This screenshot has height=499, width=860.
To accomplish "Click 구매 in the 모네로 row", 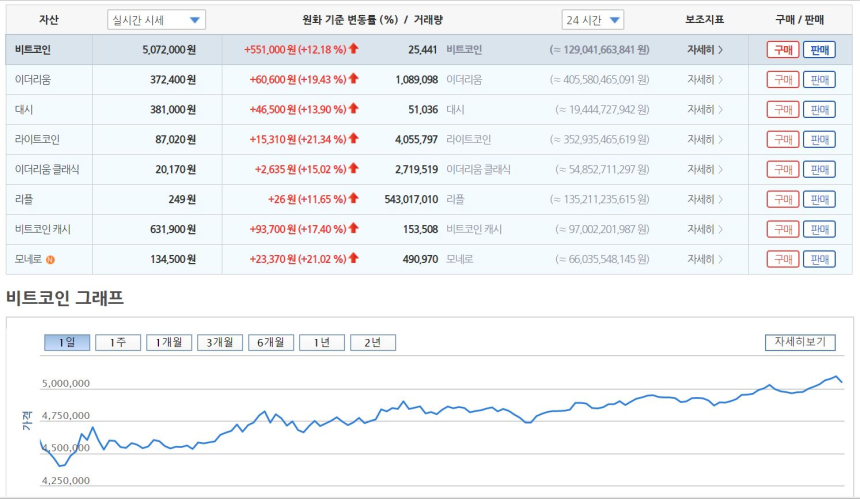I will (x=783, y=259).
